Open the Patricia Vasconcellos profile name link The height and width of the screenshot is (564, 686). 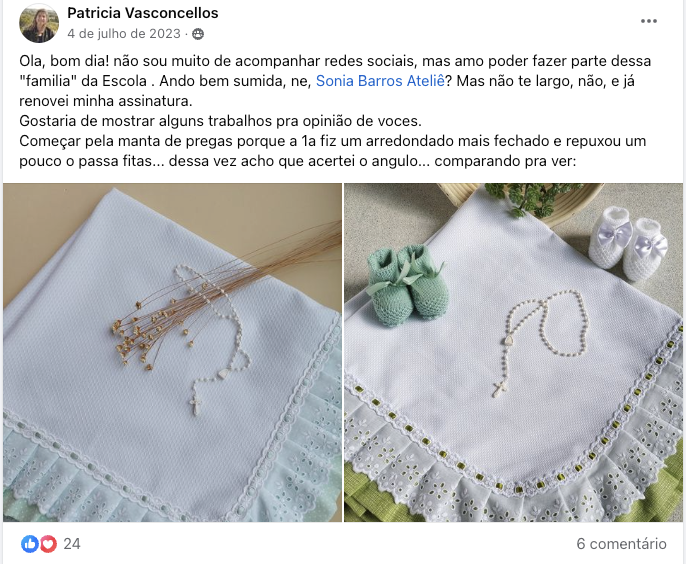tap(143, 13)
